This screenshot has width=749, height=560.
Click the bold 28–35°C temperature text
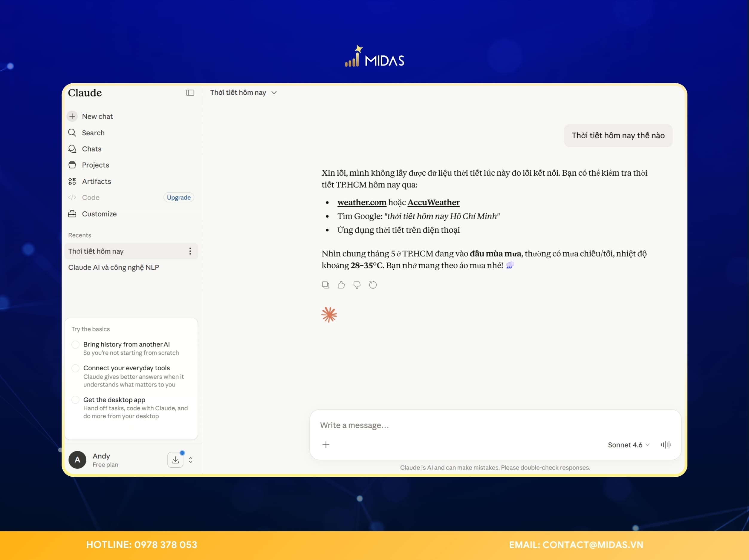(x=367, y=265)
